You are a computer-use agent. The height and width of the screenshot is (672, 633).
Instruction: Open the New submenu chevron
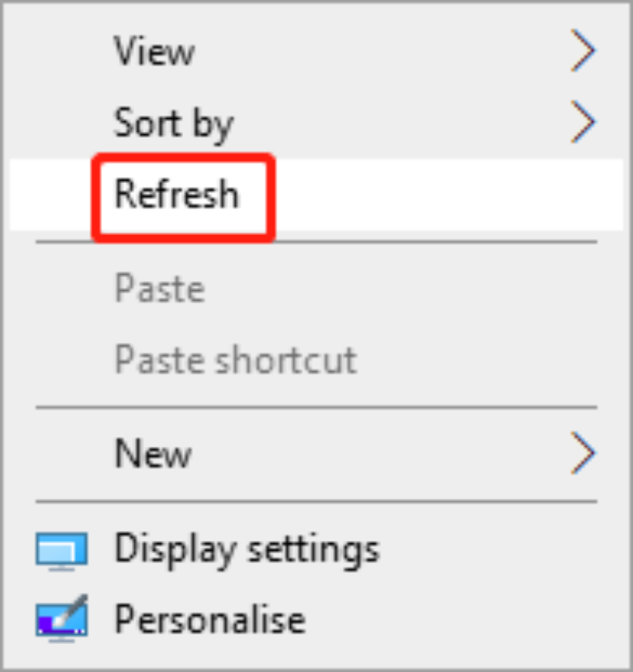(x=585, y=453)
